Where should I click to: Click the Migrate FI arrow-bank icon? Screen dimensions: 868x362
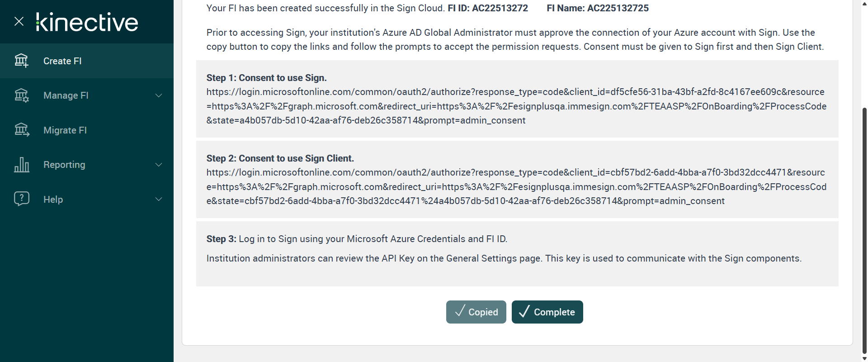click(x=21, y=130)
